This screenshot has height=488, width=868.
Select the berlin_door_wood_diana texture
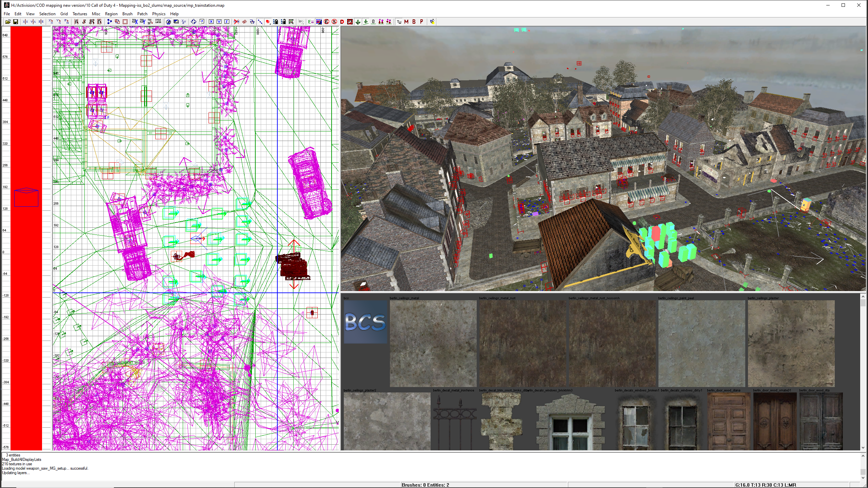pyautogui.click(x=729, y=421)
